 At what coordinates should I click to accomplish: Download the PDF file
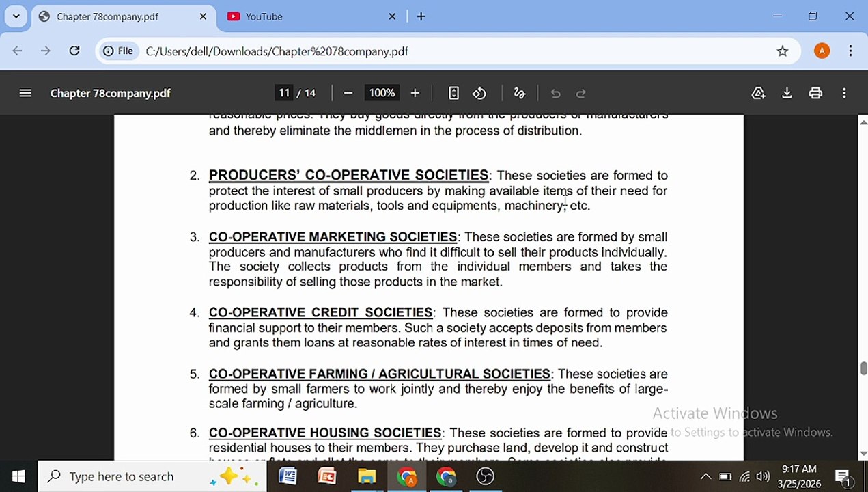(x=787, y=93)
